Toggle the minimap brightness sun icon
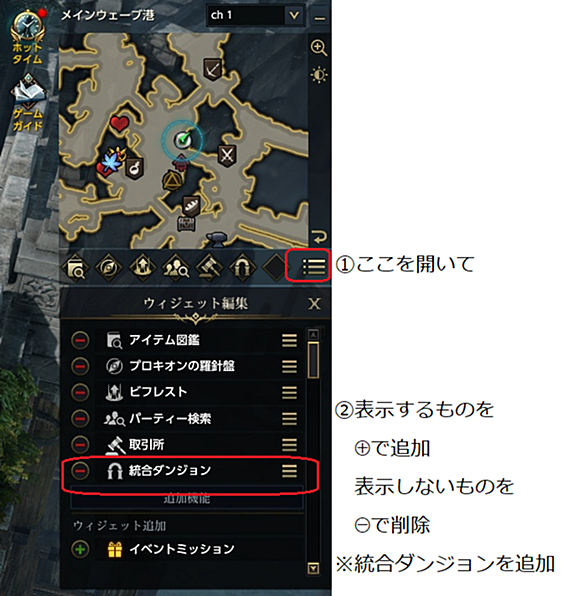 point(318,75)
